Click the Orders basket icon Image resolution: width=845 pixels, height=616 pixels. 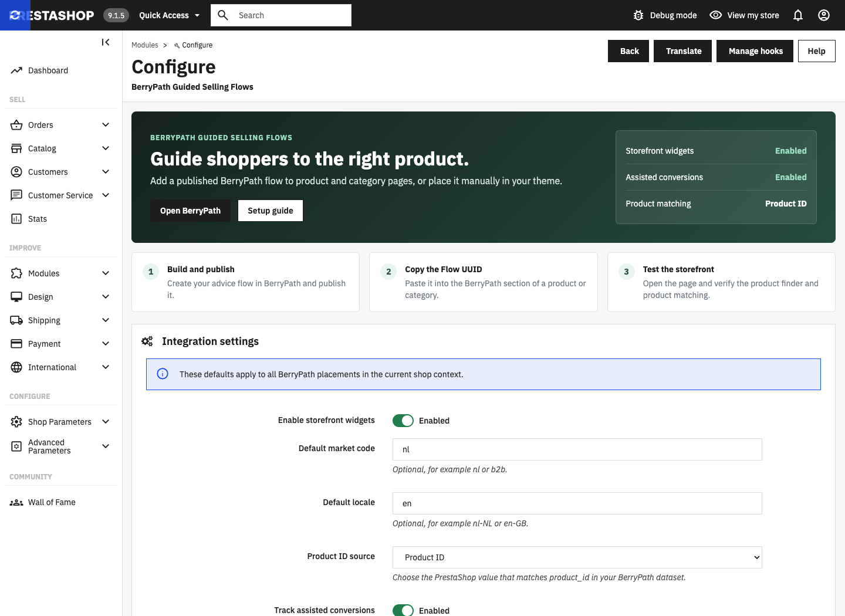point(16,125)
